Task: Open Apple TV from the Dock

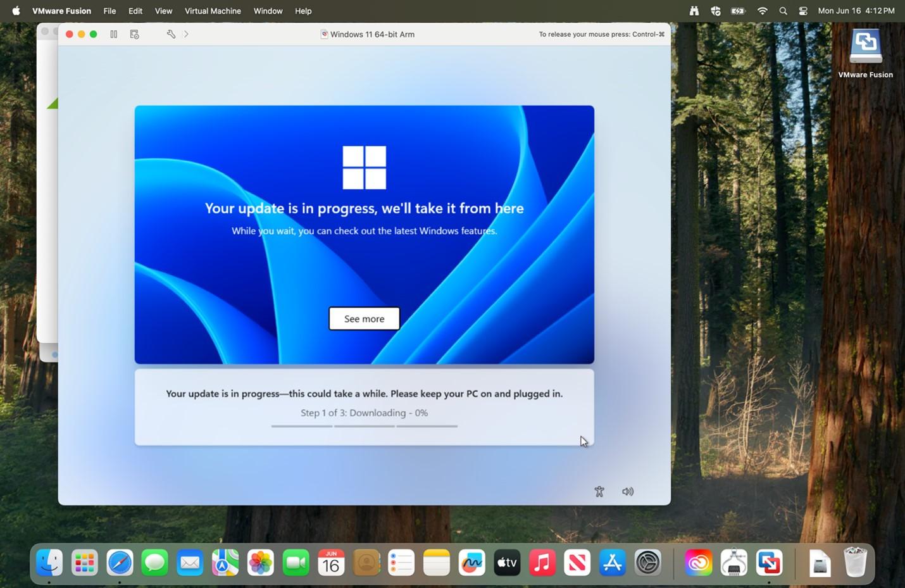Action: coord(507,563)
